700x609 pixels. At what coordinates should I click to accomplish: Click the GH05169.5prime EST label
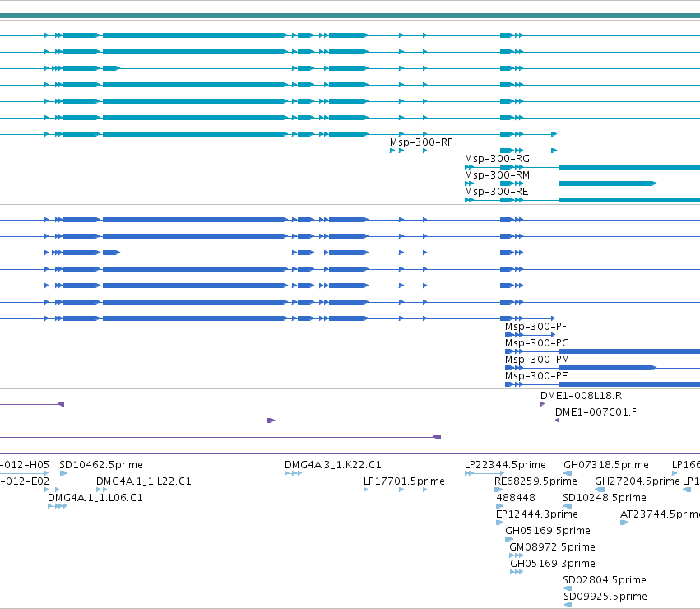[x=548, y=531]
